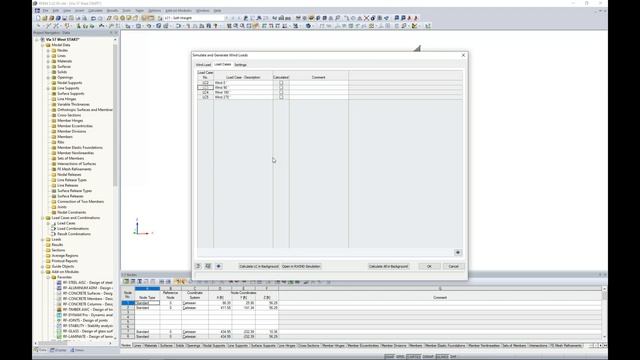
Task: Click the Surfaces folder icon in navigator
Action: coord(54,67)
